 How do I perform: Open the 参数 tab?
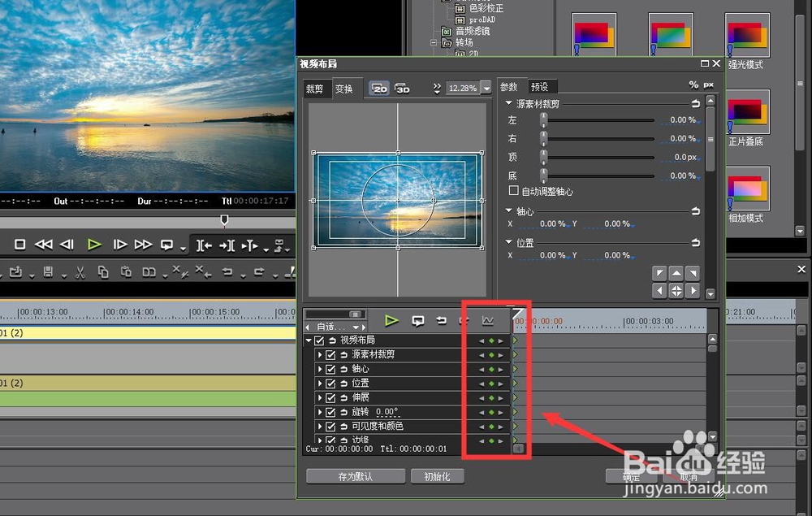(509, 86)
